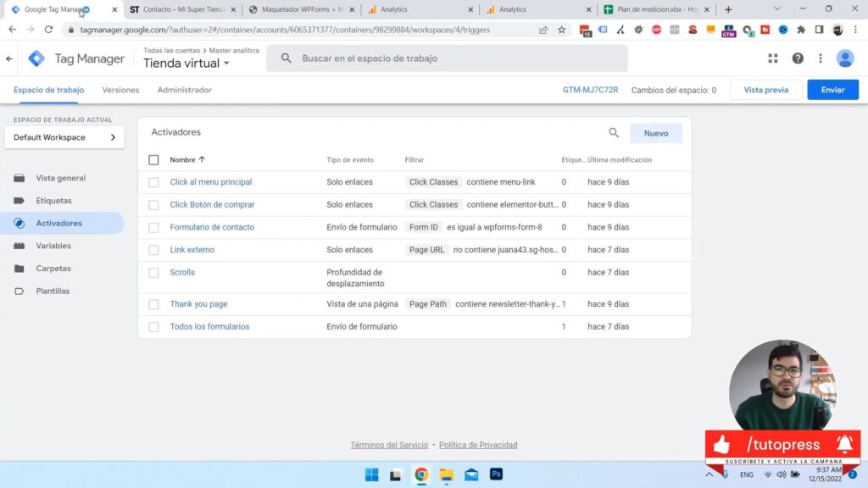Switch to the Contacto – Mi Super Tienda browser tab

tap(183, 9)
